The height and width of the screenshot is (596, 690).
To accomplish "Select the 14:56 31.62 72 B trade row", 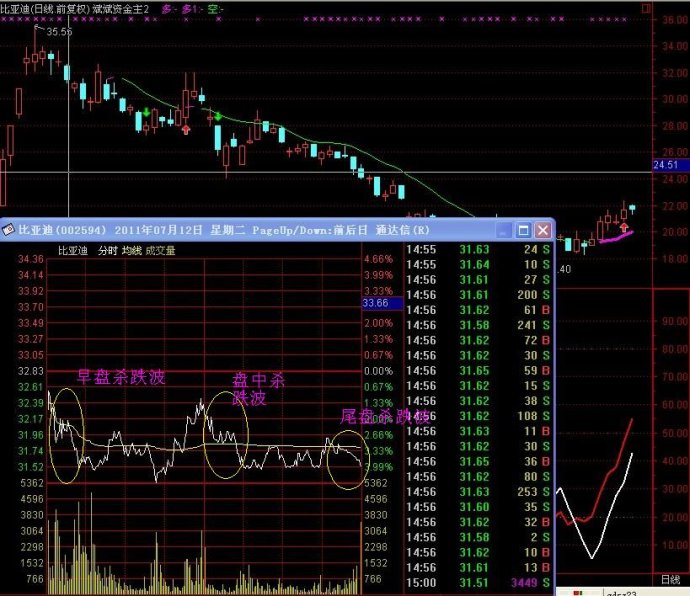I will click(478, 340).
